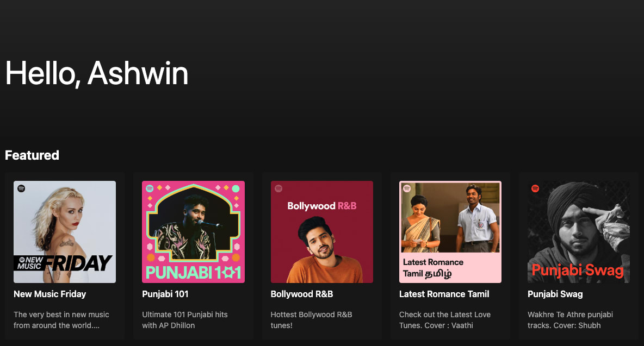Click 'Hottest Bollywood R&B tunes!' description

pyautogui.click(x=311, y=320)
